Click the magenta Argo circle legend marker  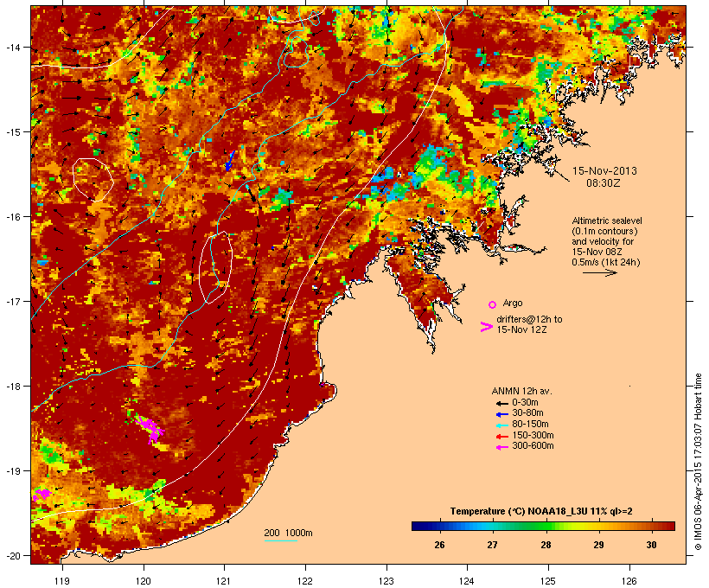coord(493,304)
